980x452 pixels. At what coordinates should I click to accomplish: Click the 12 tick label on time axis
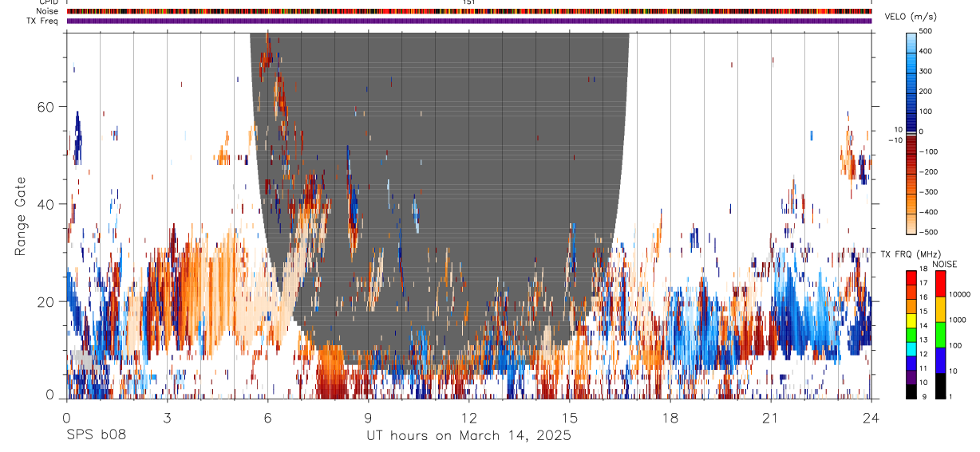click(468, 417)
